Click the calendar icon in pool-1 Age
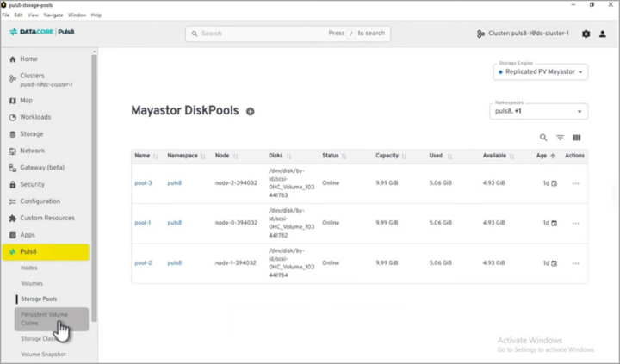The width and height of the screenshot is (620, 364). [x=554, y=223]
